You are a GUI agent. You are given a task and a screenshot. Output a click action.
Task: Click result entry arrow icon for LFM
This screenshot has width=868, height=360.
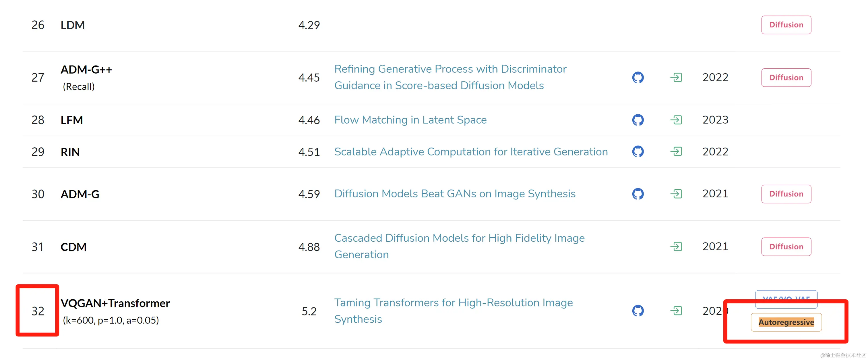[676, 120]
